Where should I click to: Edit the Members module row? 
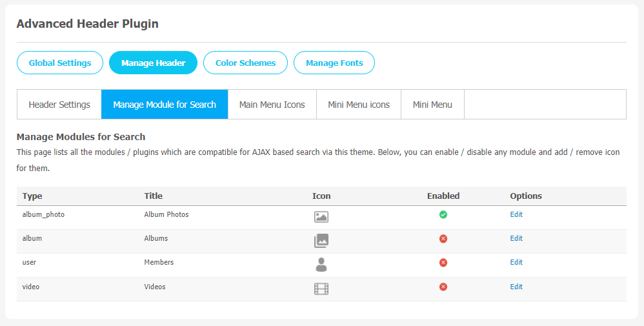tap(516, 262)
